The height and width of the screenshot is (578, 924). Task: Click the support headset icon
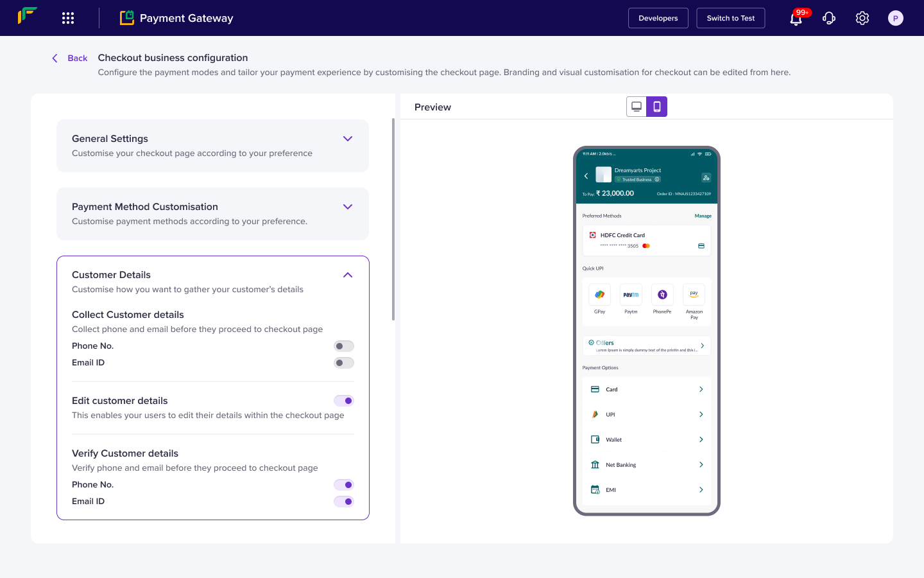coord(829,18)
